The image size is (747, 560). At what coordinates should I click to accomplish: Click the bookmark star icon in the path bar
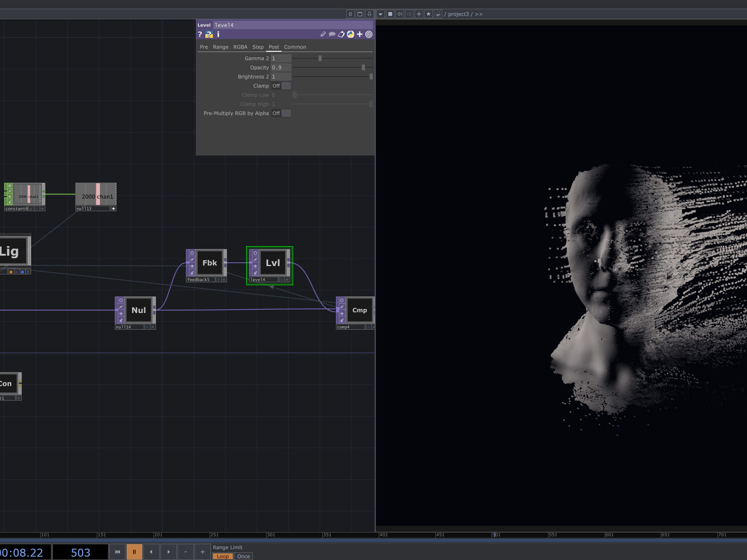[428, 14]
